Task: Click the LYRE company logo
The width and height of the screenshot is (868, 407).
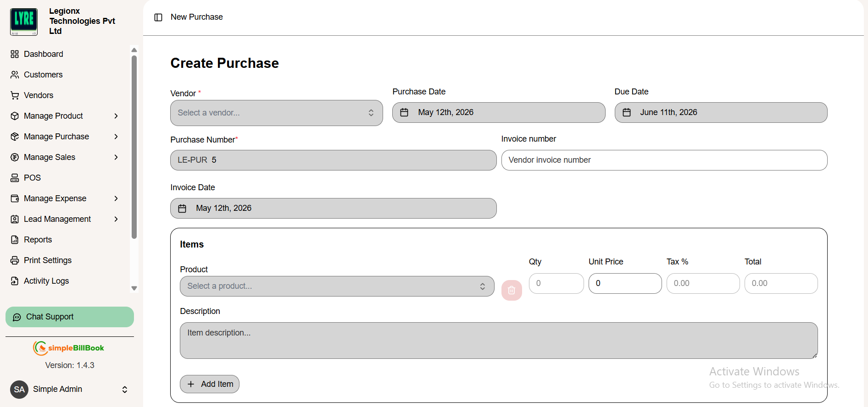Action: (24, 22)
